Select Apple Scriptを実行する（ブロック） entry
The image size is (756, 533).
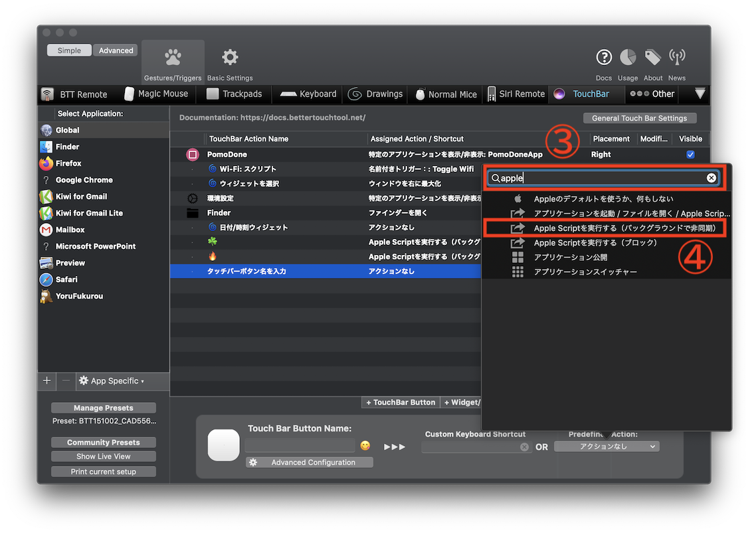click(x=595, y=243)
